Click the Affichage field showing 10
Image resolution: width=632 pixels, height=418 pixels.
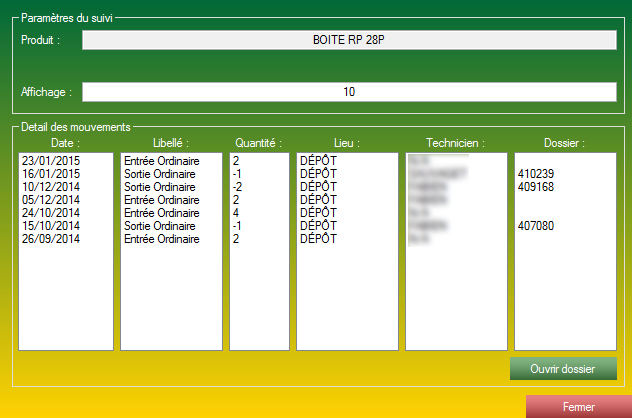pos(349,92)
